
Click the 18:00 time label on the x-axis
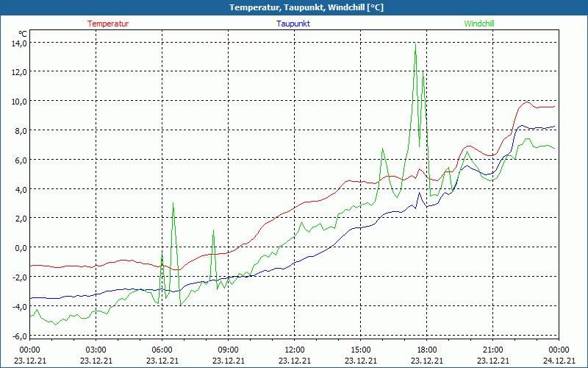pos(426,350)
